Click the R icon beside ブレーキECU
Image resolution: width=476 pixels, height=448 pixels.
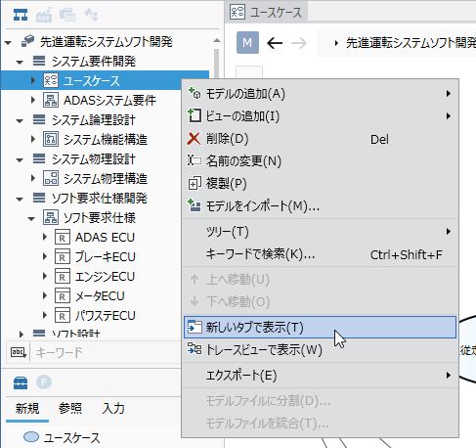tap(63, 256)
